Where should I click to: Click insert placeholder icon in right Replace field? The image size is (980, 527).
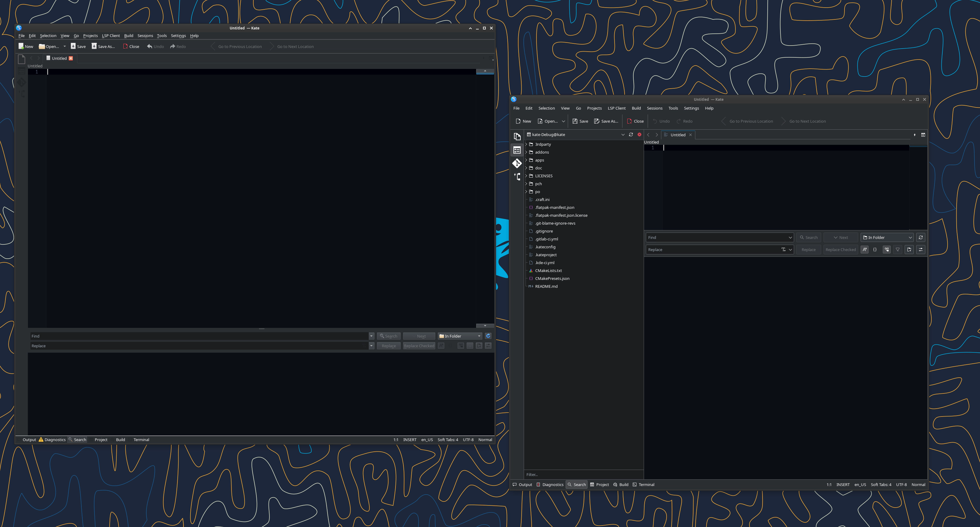tap(783, 250)
